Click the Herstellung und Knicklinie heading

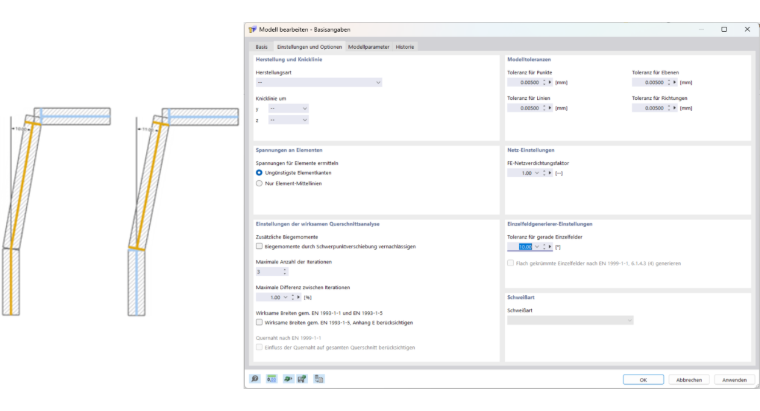point(289,60)
